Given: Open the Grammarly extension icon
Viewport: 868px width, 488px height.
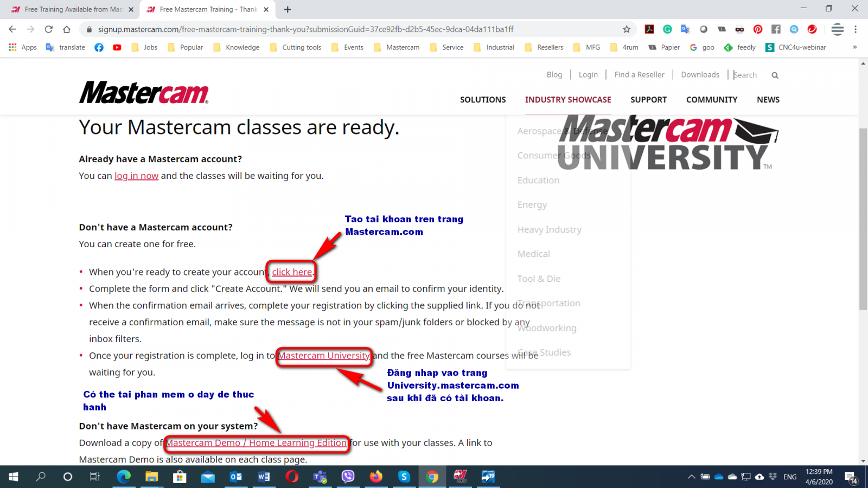Looking at the screenshot, I should pos(667,29).
